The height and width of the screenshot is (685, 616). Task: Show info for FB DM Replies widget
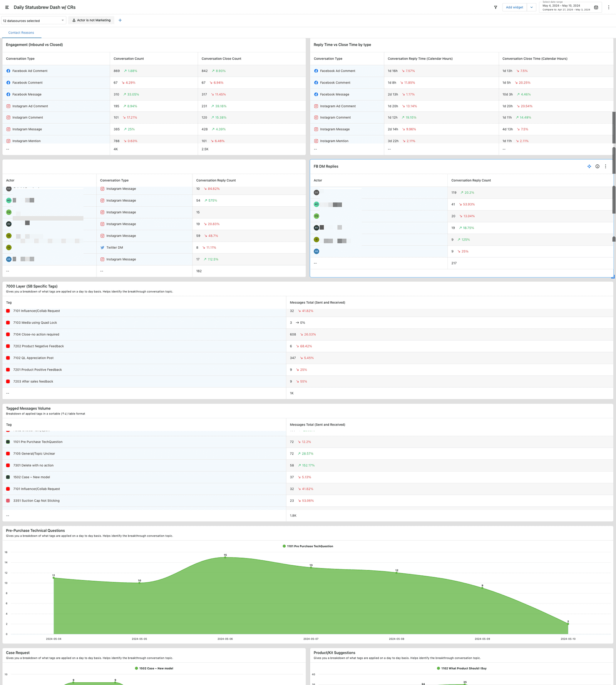598,167
